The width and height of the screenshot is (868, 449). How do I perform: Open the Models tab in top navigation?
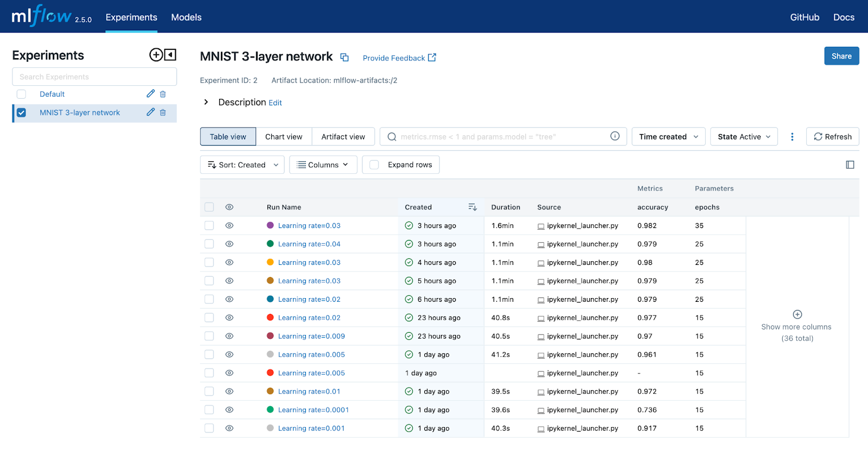[186, 17]
